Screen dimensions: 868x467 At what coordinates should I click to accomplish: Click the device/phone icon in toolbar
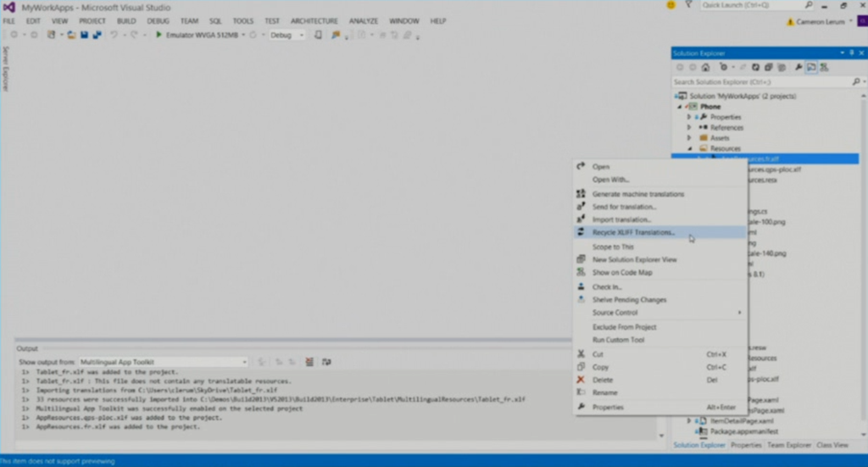319,35
